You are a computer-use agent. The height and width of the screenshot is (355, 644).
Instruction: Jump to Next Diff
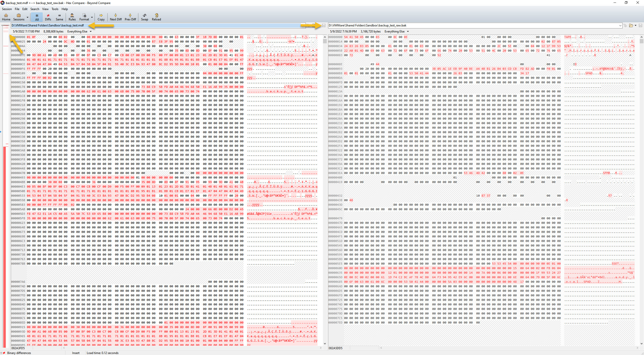115,17
